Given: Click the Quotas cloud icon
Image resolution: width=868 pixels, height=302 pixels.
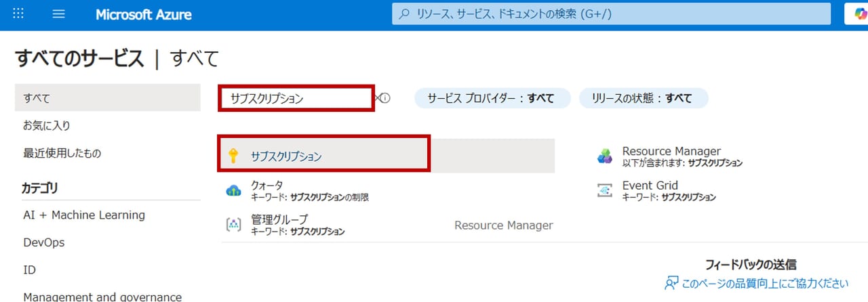Looking at the screenshot, I should 233,191.
